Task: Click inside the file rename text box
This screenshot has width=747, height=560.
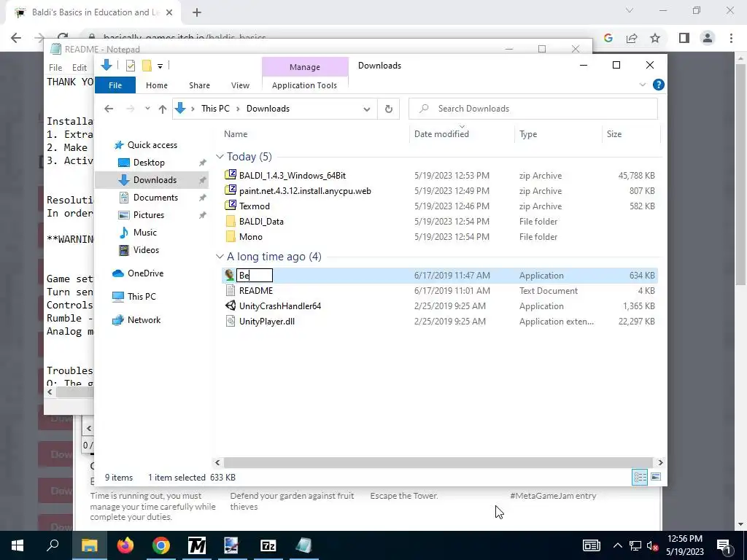Action: pos(255,275)
